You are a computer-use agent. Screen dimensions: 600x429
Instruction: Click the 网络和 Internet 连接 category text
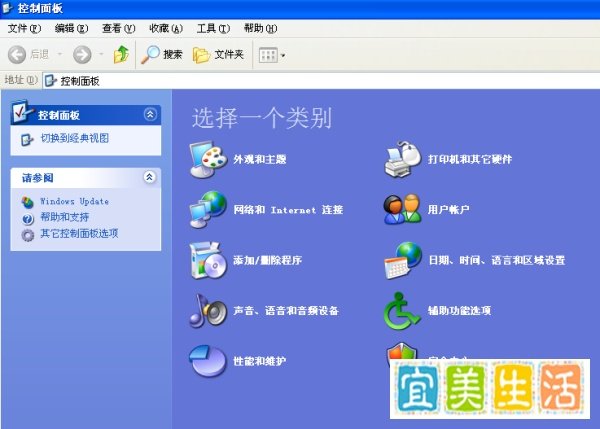[288, 209]
